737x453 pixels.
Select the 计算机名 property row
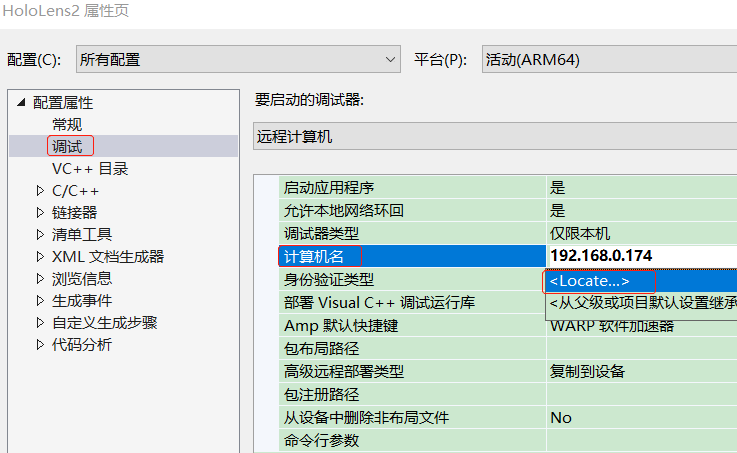click(412, 256)
